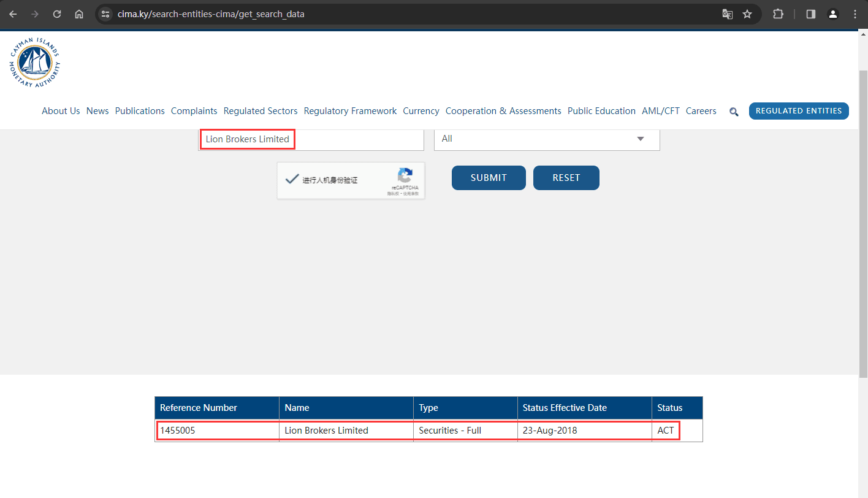Click the REGULATED ENTITIES button
The height and width of the screenshot is (498, 868).
coord(799,111)
